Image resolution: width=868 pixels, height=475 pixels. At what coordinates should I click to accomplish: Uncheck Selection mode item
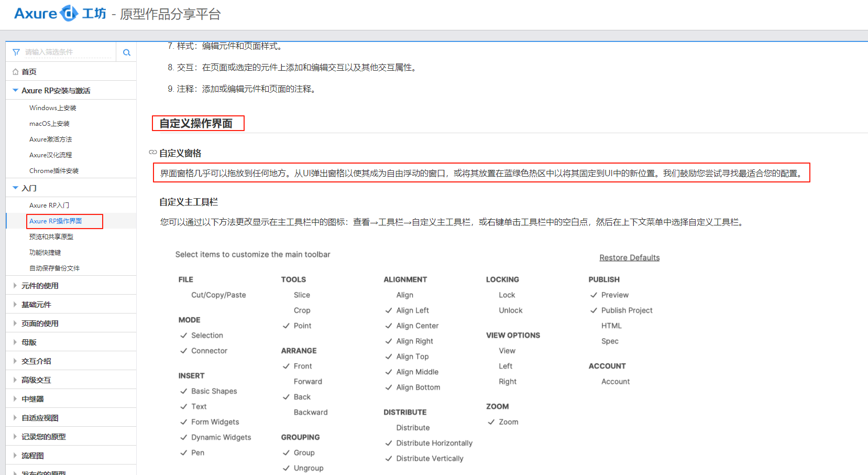coord(202,336)
